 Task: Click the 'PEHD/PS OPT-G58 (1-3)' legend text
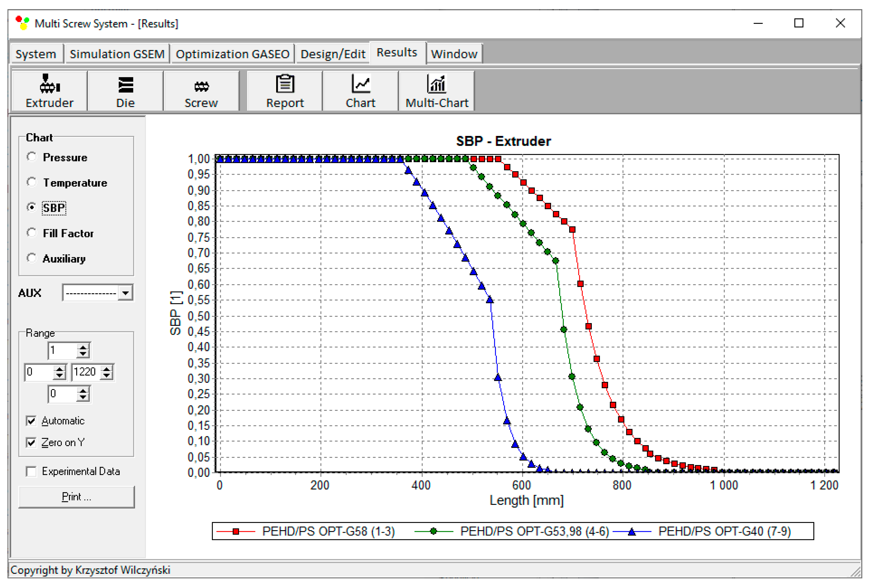[328, 531]
